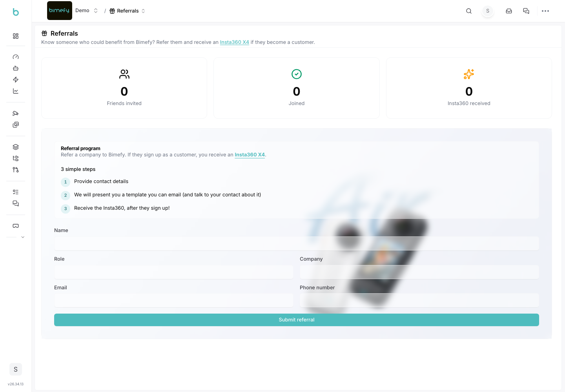This screenshot has width=565, height=392.
Task: Focus the Company input field
Action: point(419,272)
